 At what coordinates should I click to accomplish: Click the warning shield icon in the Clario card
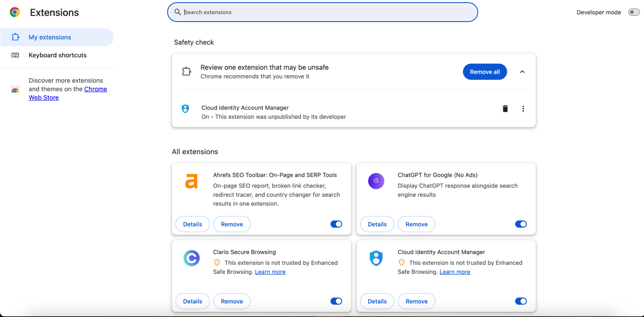(x=217, y=263)
